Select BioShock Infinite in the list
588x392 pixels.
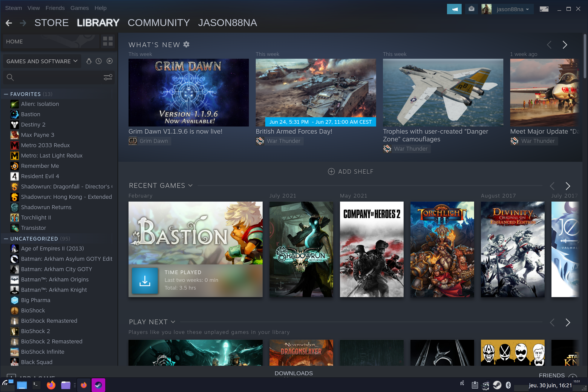pyautogui.click(x=43, y=352)
